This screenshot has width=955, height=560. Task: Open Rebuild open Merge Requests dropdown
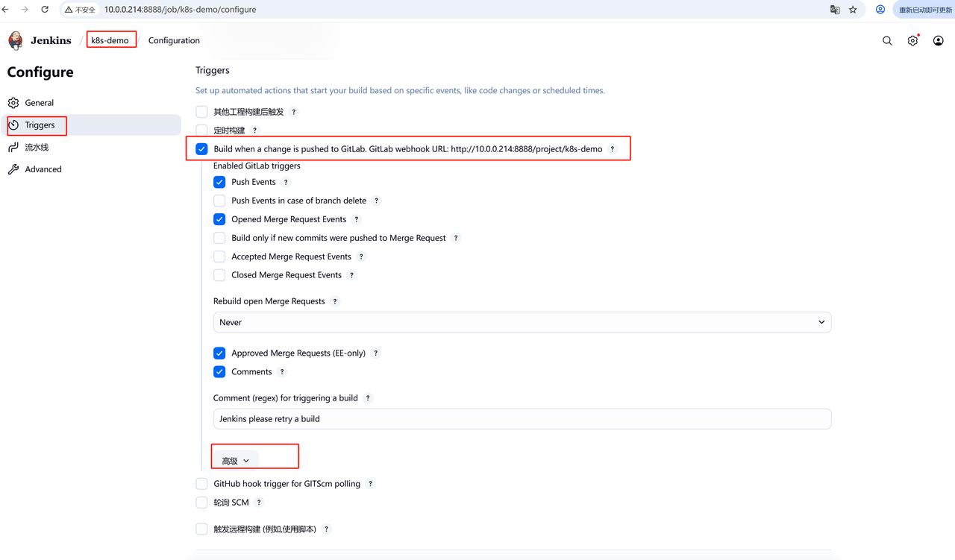tap(522, 322)
